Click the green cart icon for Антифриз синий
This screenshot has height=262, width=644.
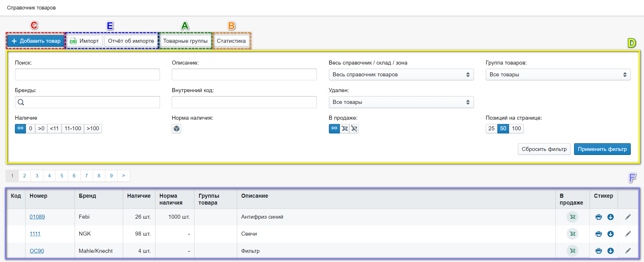tap(572, 217)
